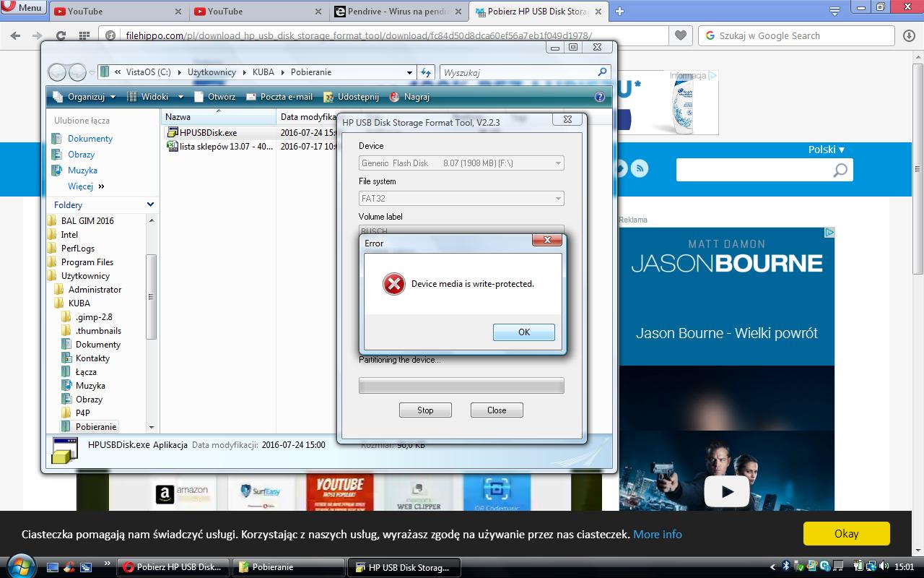Click the Bluetooth tray icon
This screenshot has width=924, height=578.
point(786,567)
